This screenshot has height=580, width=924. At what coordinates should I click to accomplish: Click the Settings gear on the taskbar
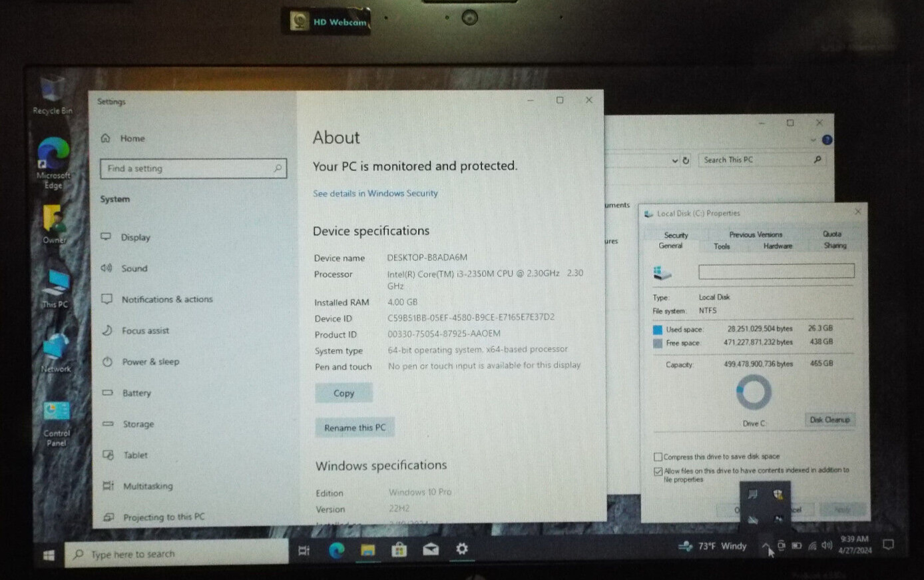click(462, 549)
